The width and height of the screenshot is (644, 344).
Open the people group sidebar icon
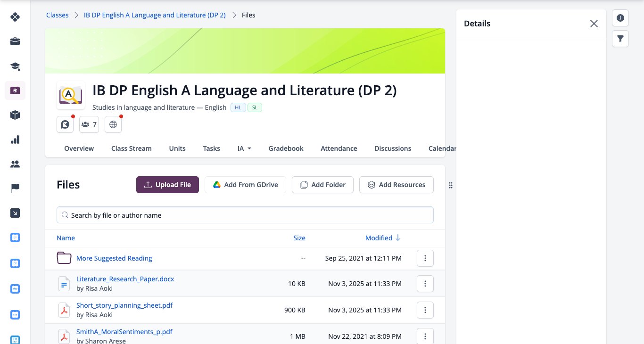point(15,164)
